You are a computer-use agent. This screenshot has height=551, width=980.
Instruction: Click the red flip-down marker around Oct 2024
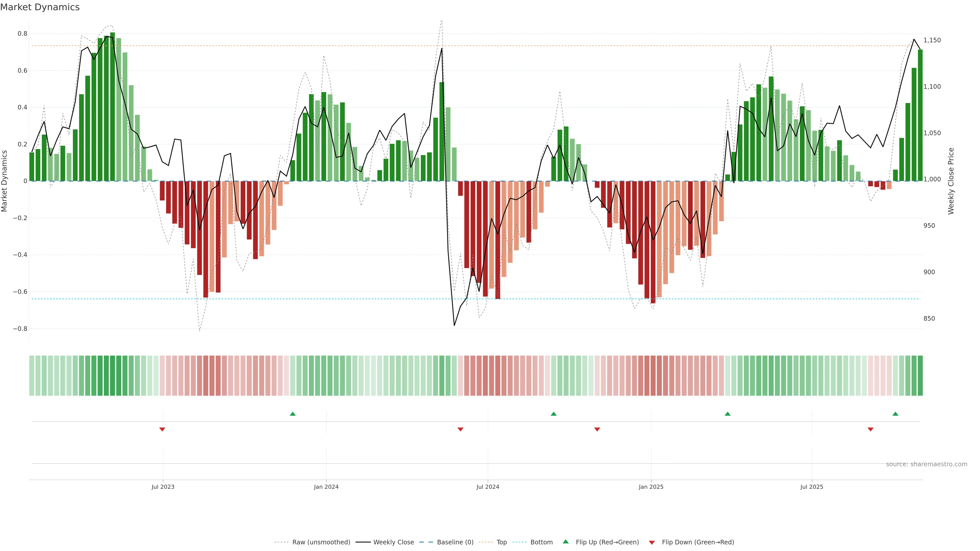(x=597, y=429)
